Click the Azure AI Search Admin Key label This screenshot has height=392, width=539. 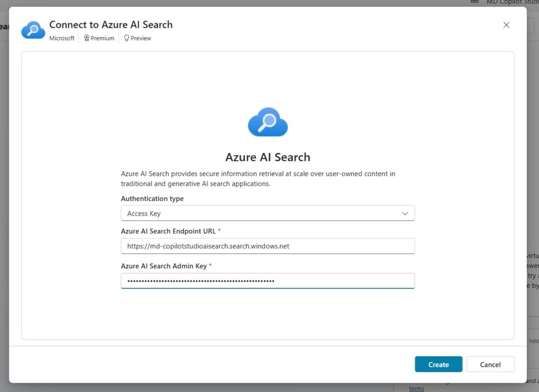point(164,266)
